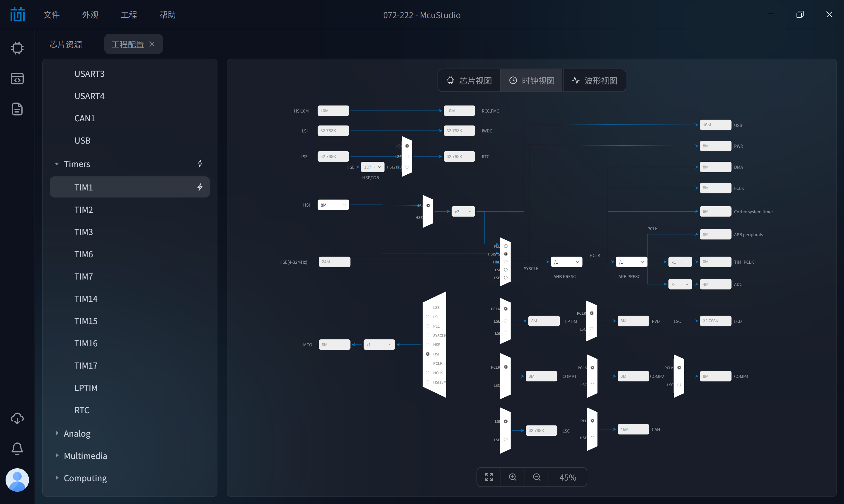Switch to the 波形视图 tab
The width and height of the screenshot is (844, 504).
point(594,80)
